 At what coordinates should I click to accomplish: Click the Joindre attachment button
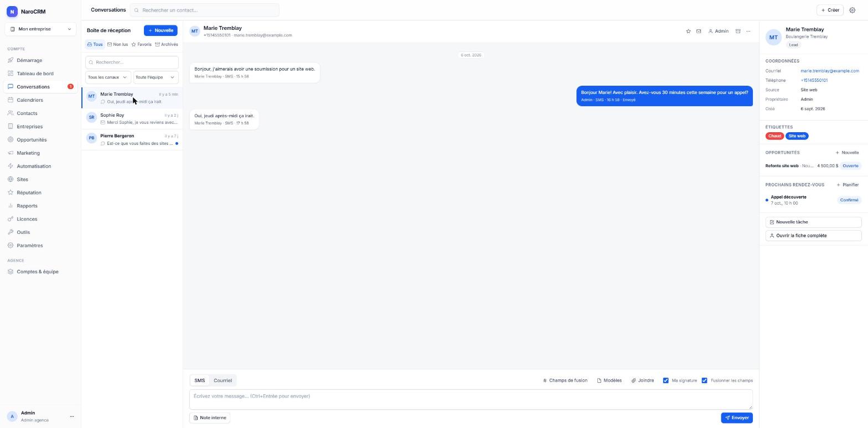point(643,380)
